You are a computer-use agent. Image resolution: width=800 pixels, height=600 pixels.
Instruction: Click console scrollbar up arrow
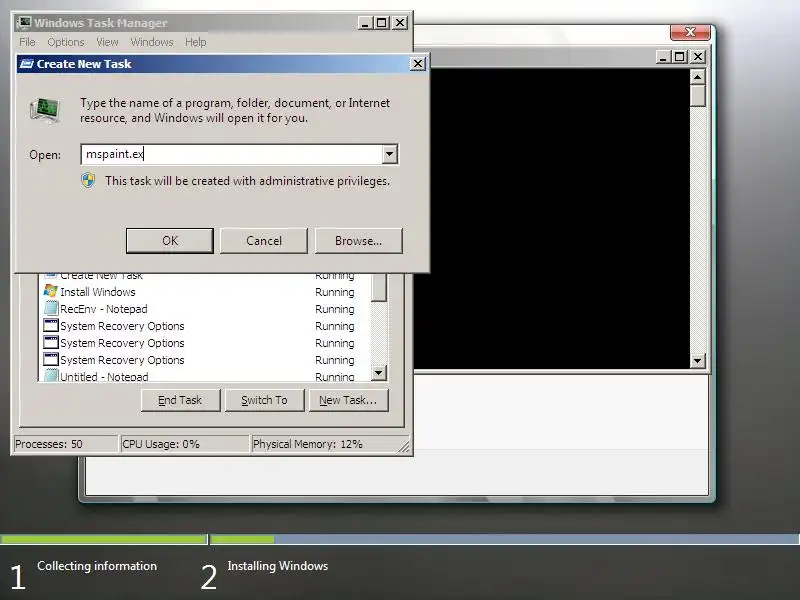697,77
